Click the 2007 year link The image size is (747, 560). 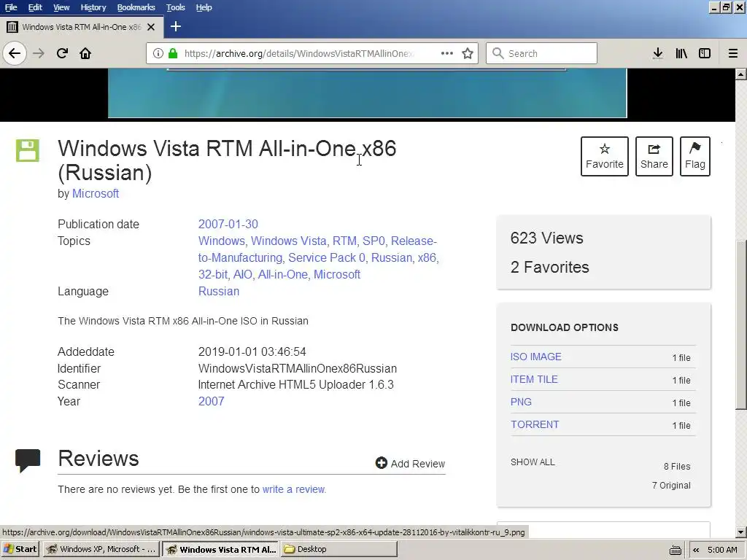click(x=211, y=401)
